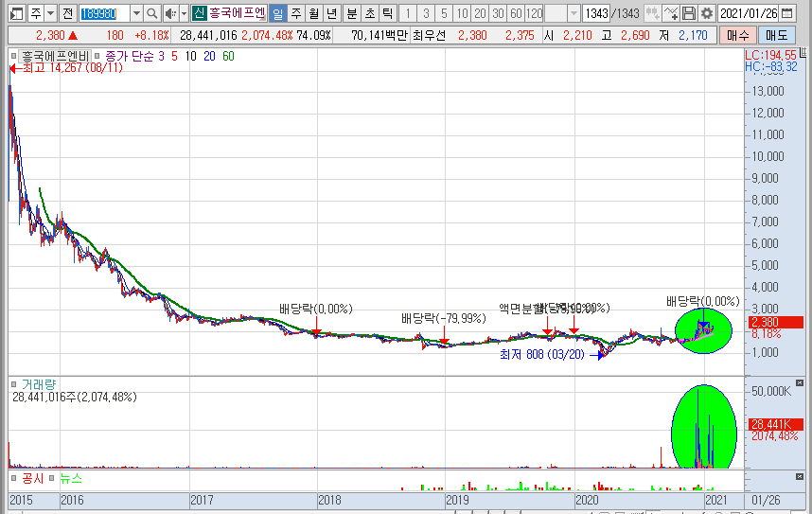Select the minute (분) chart tab
The image size is (812, 514).
(352, 13)
